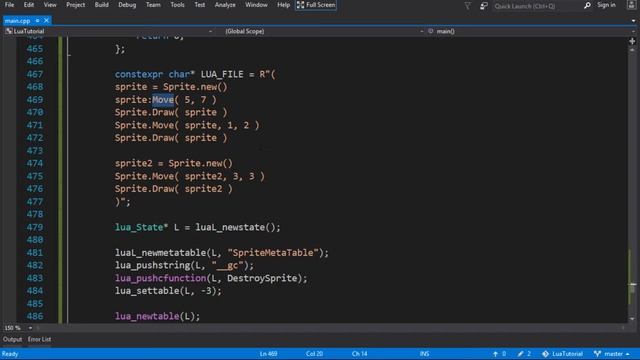Click LuaTutorial repository status item
This screenshot has height=360, width=640.
click(562, 354)
